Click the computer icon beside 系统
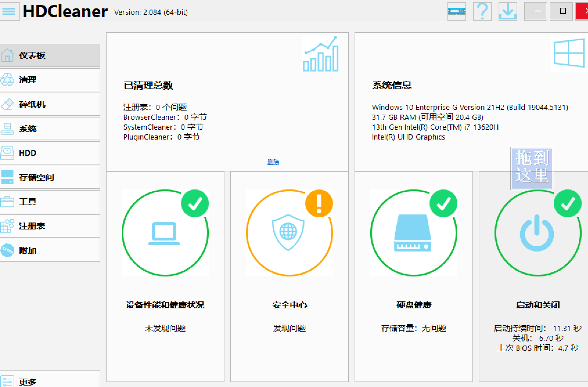This screenshot has width=588, height=387. pos(7,128)
